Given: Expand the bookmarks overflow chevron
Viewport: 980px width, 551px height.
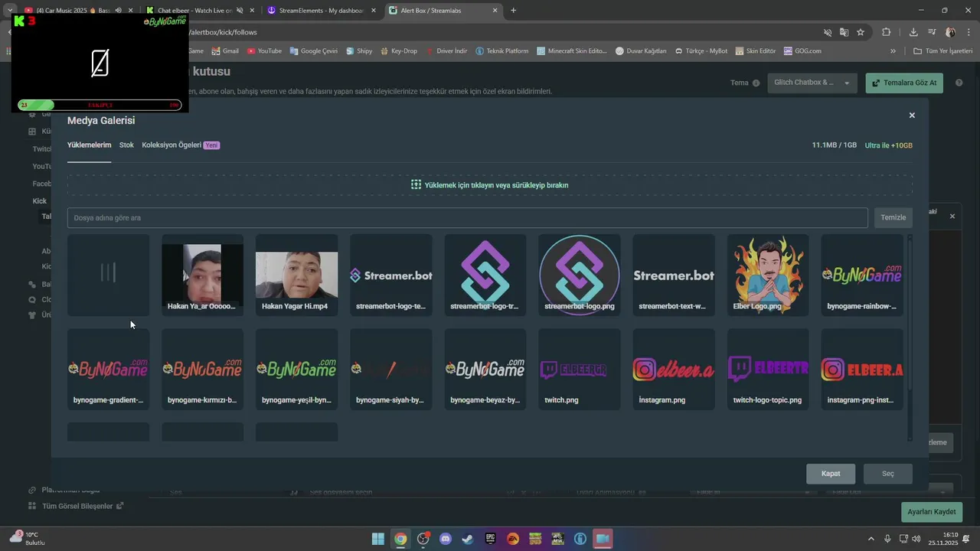Looking at the screenshot, I should [893, 51].
